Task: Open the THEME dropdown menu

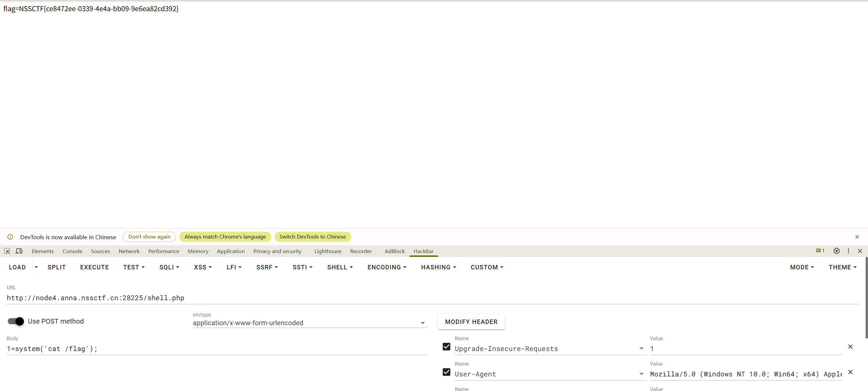Action: (843, 267)
